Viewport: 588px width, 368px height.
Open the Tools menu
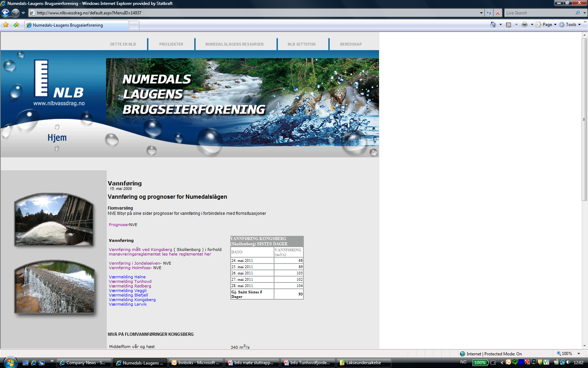pos(570,25)
